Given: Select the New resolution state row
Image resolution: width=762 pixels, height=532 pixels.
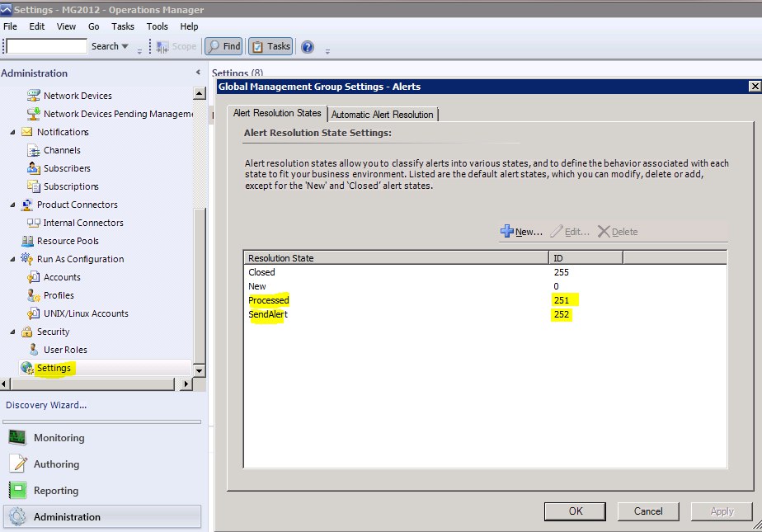Looking at the screenshot, I should click(x=485, y=286).
